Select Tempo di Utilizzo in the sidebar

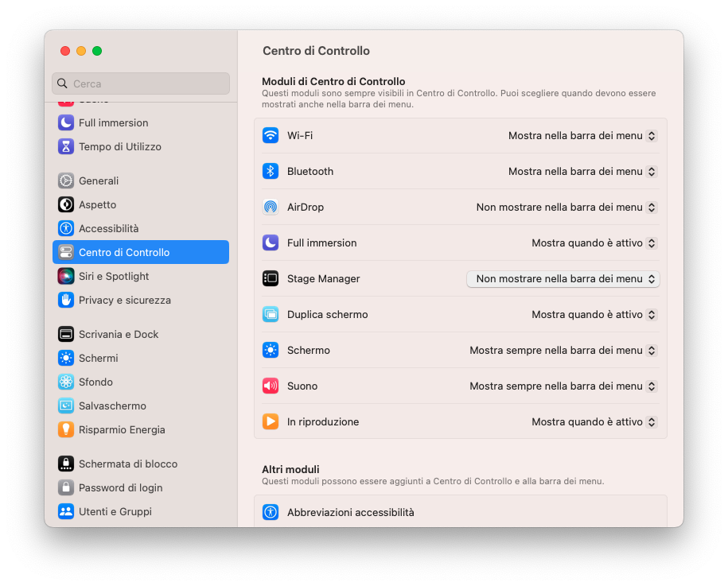point(141,146)
